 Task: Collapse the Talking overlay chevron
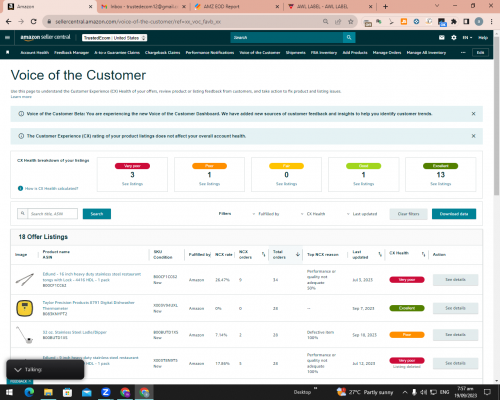click(x=18, y=370)
